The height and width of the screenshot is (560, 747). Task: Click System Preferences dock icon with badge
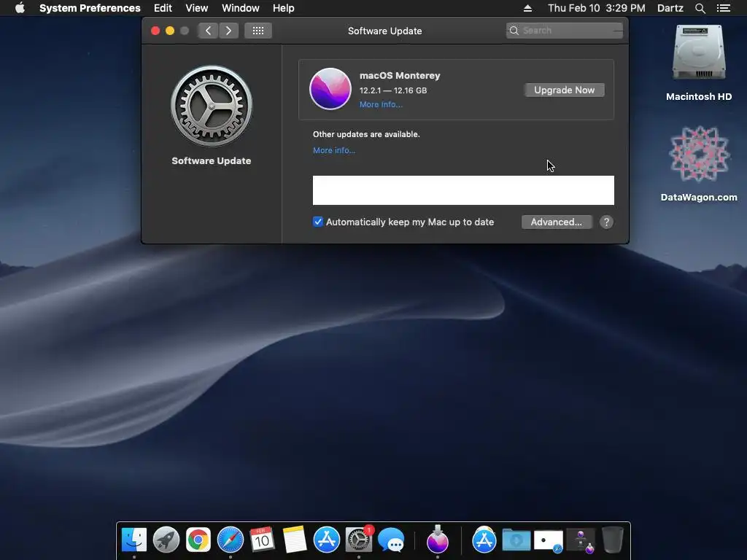pos(359,540)
